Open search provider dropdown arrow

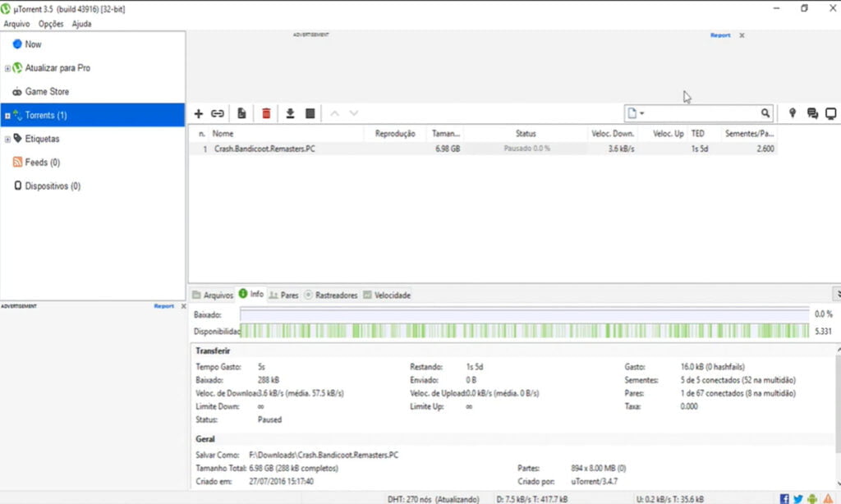tap(641, 113)
